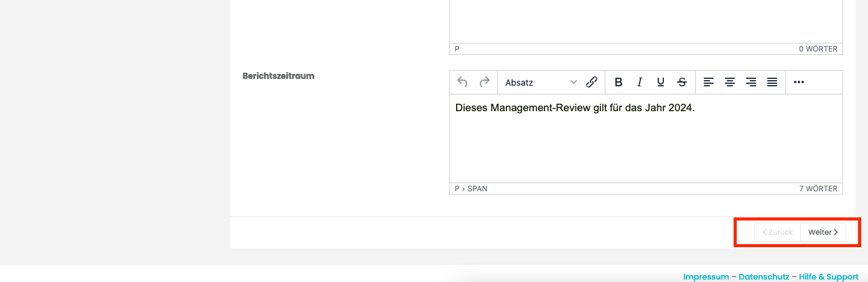Select the SPAN element in the path bar

click(477, 188)
